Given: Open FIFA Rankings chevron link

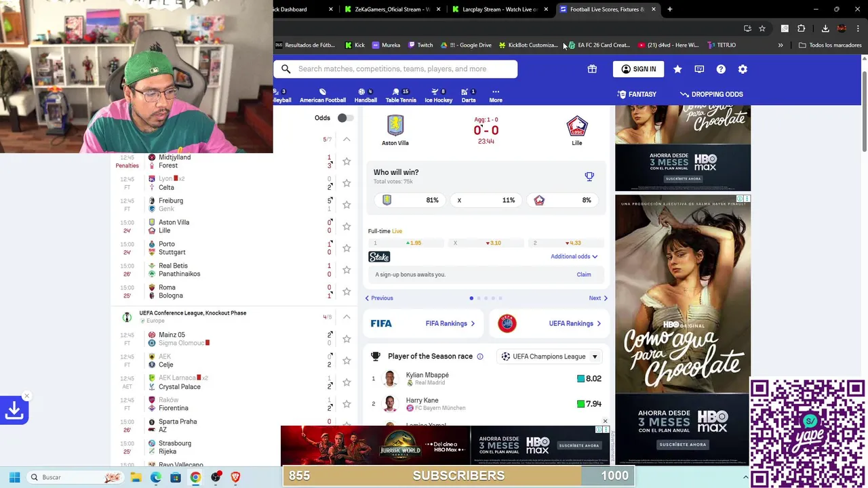Looking at the screenshot, I should pos(450,323).
